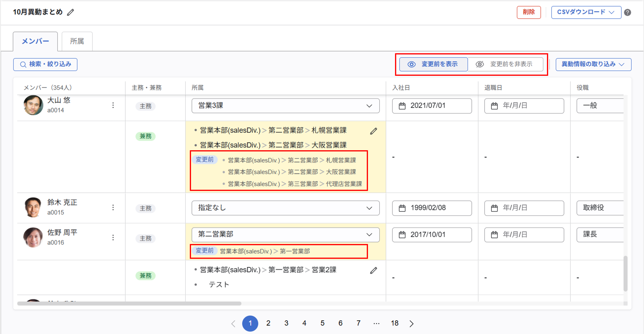Open three-dot menu for 佐野 周平

(113, 237)
